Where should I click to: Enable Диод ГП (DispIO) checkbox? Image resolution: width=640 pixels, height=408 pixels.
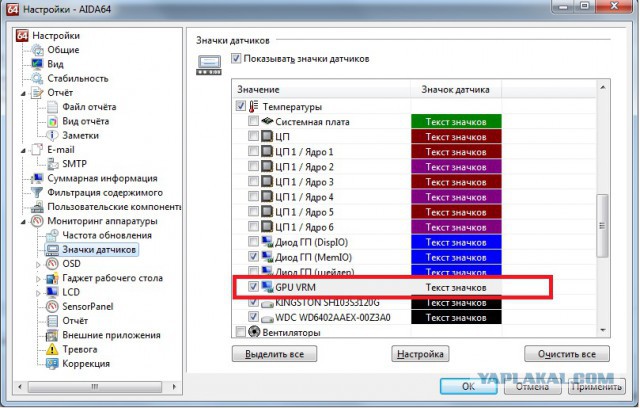click(253, 242)
